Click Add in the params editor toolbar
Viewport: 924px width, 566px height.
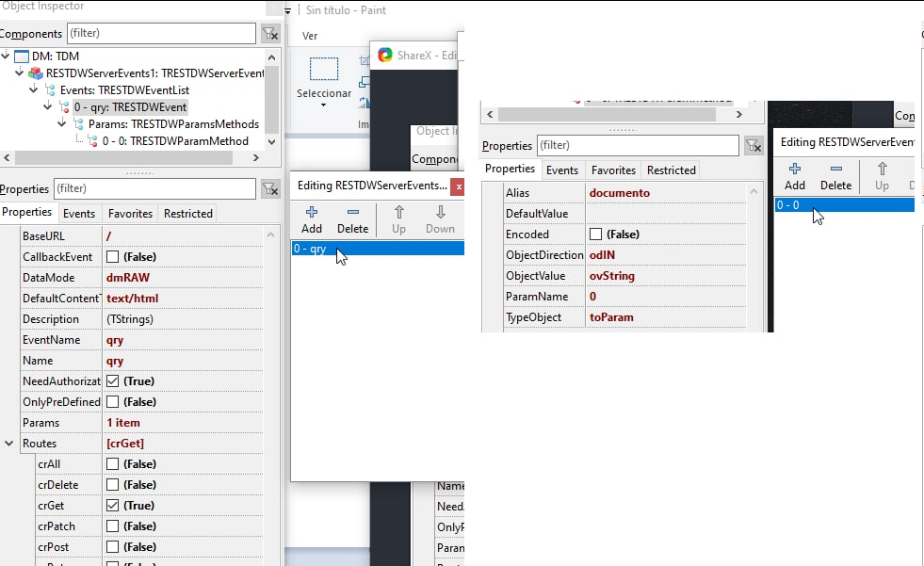pyautogui.click(x=795, y=176)
